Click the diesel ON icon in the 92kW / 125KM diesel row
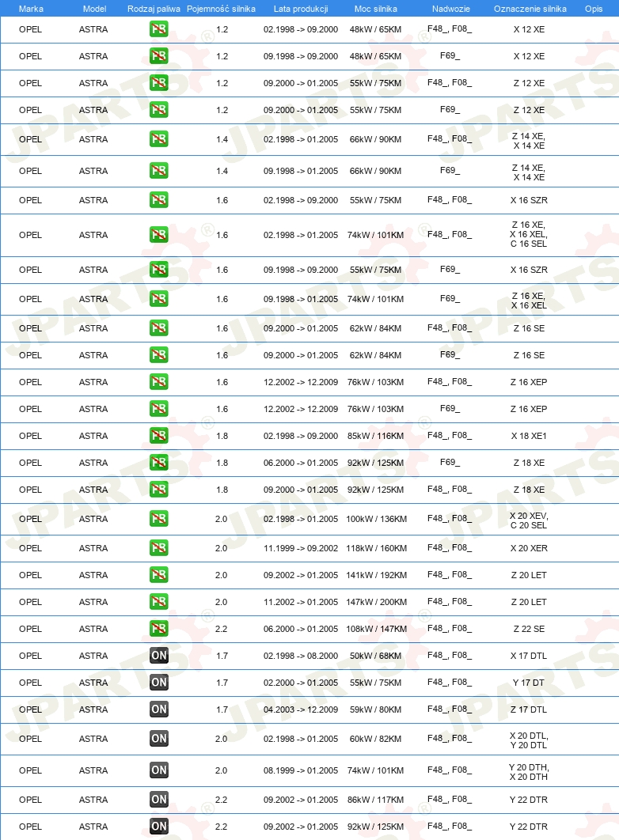Viewport: 619px width, 840px height. point(158,826)
